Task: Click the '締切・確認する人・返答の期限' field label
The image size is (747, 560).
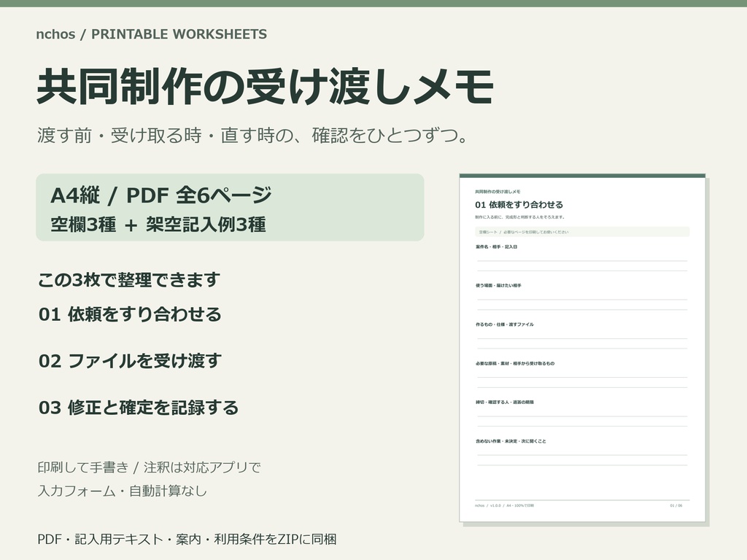Action: [505, 402]
